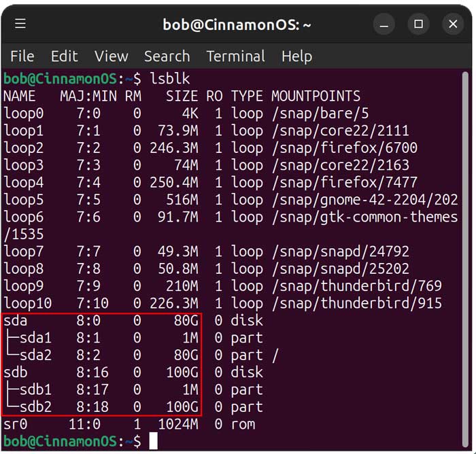Click the /snap/core22/2163 mountpoint
Screen dimensions: 476x454
click(x=341, y=165)
